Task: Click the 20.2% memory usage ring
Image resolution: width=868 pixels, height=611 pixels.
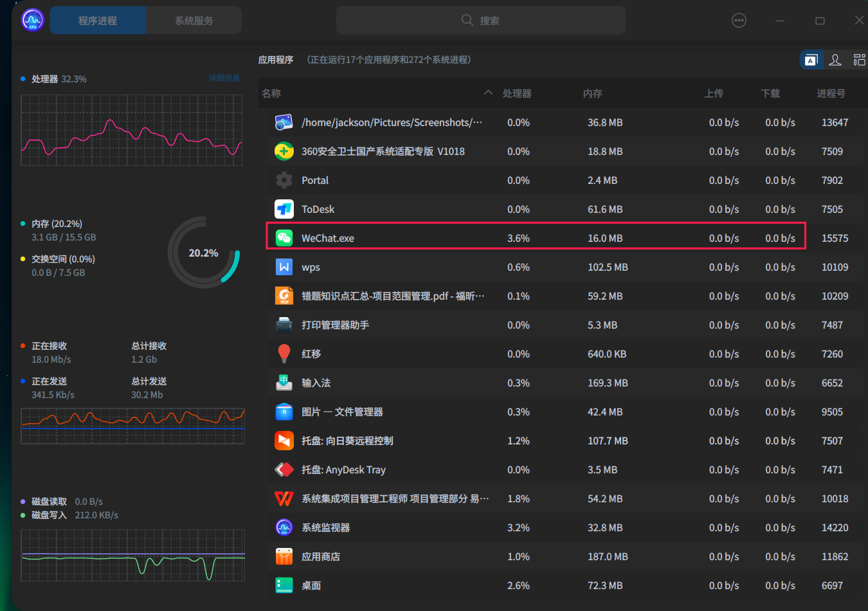Action: pos(204,252)
